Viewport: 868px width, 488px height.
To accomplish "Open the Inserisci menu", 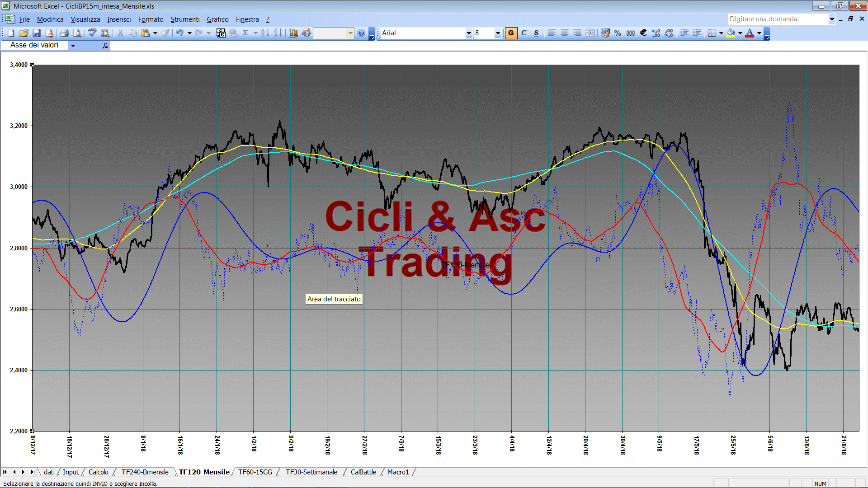I will coord(119,19).
